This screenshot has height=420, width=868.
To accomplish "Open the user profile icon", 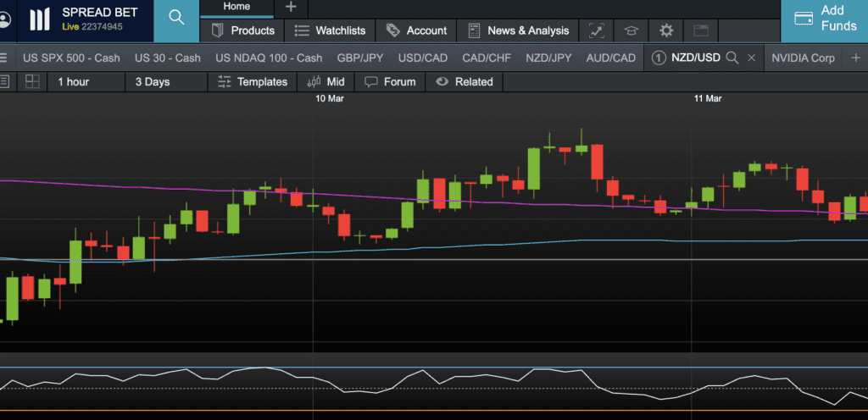I will click(4, 19).
